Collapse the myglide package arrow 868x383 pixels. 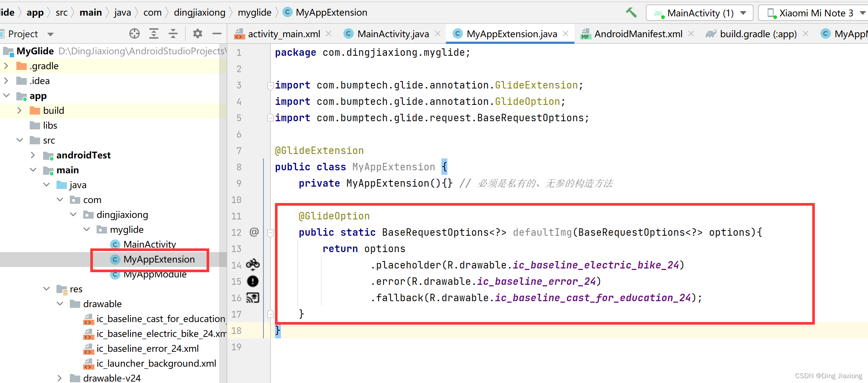87,229
